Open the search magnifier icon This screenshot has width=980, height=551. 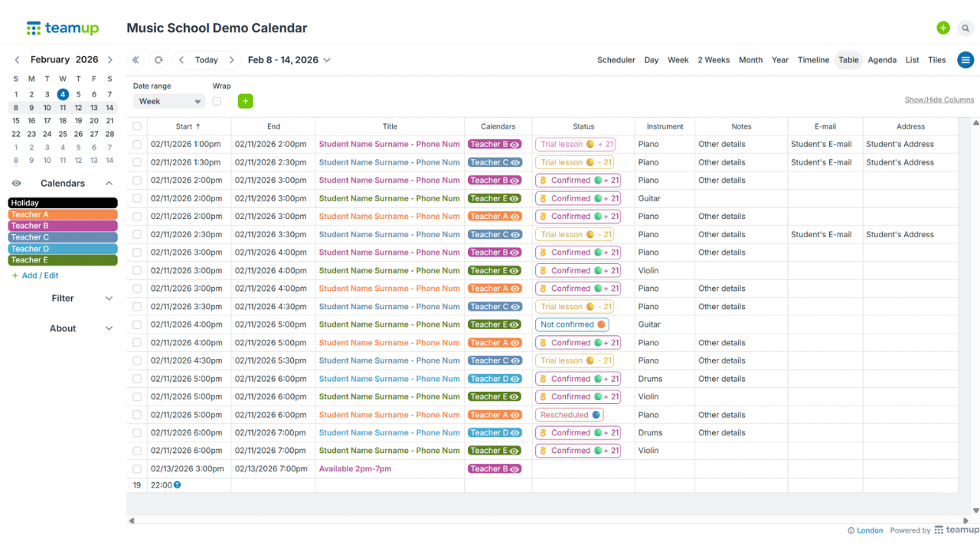point(965,28)
